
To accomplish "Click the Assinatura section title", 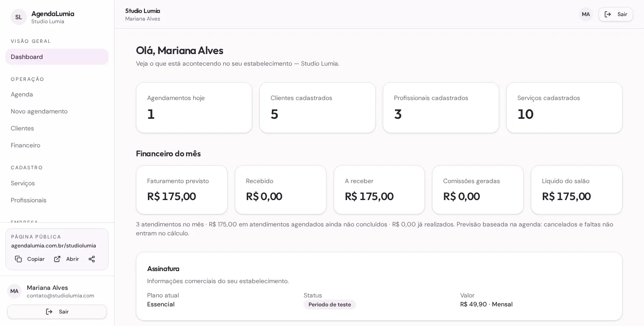I will click(163, 268).
